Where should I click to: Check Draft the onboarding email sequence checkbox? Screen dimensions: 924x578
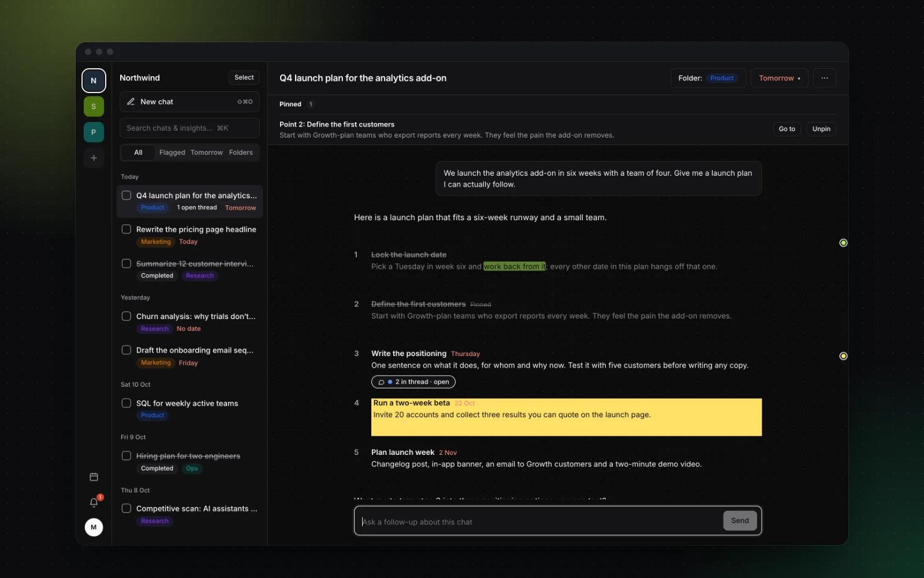(126, 350)
